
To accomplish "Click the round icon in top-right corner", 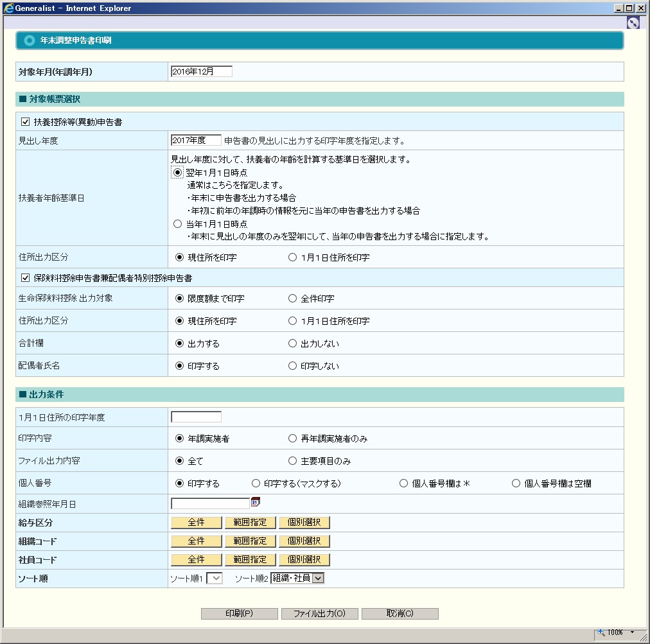I will [x=633, y=22].
